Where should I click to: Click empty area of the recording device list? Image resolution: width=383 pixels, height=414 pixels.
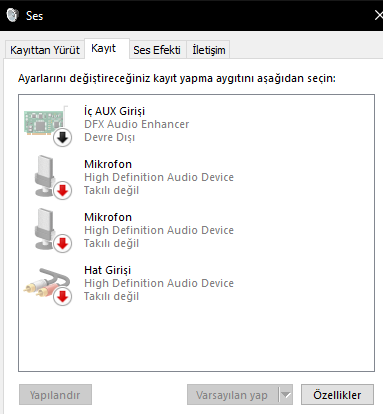[196, 338]
